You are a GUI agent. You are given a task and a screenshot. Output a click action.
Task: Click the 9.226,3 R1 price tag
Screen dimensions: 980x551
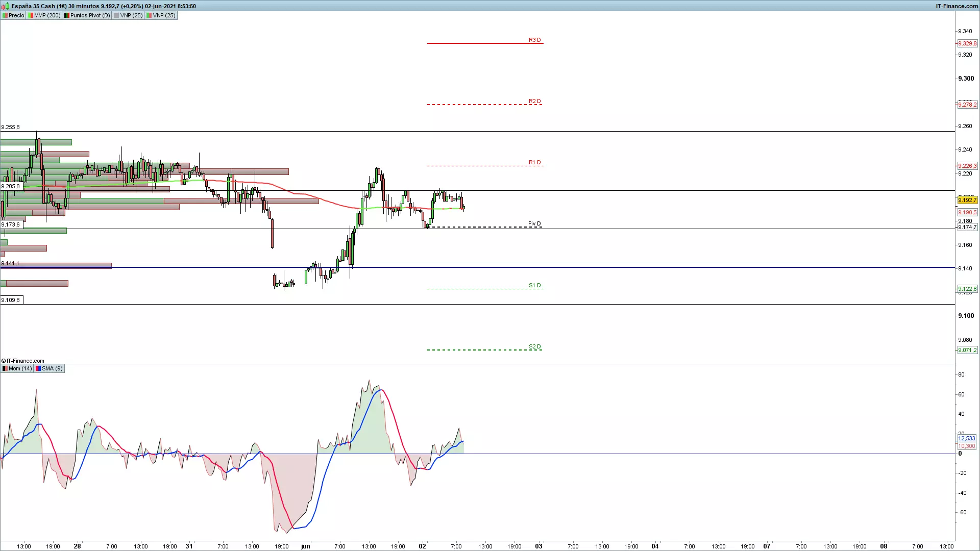pos(967,166)
